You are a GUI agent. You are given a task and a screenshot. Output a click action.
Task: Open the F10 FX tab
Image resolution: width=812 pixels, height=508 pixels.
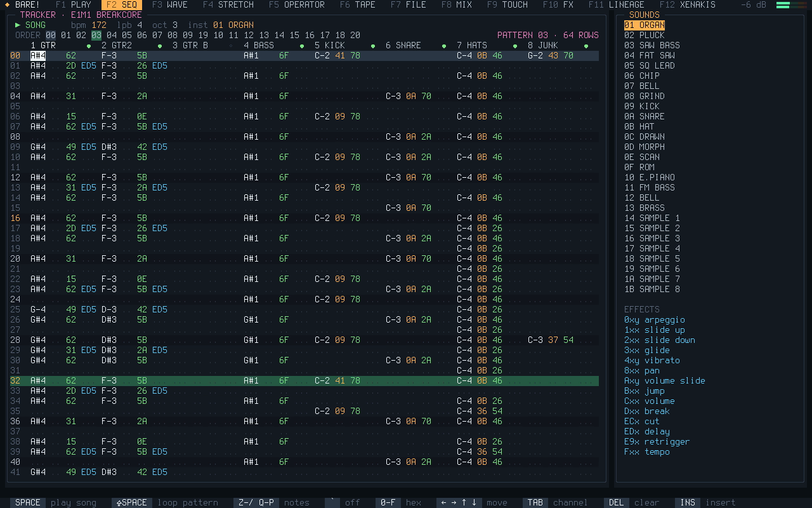(x=558, y=4)
